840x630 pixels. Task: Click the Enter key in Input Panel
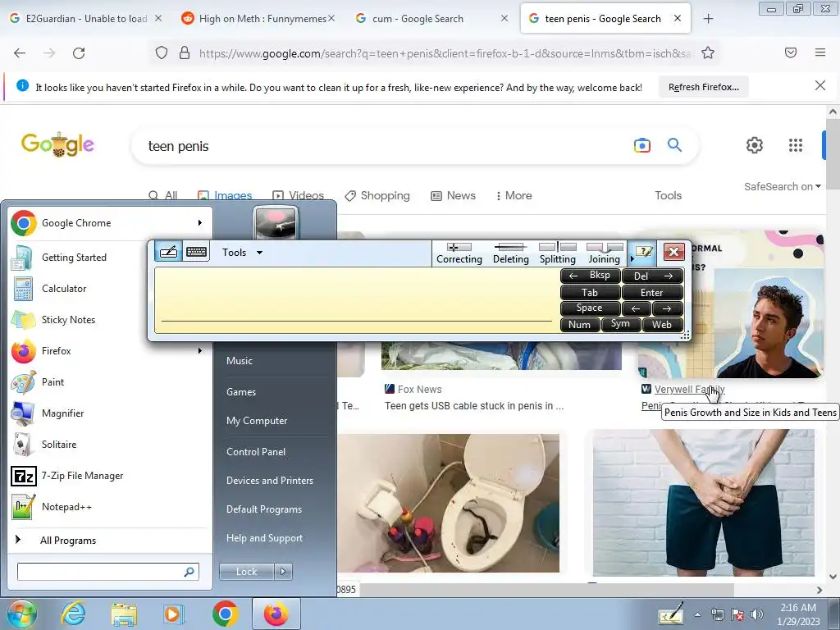click(652, 293)
